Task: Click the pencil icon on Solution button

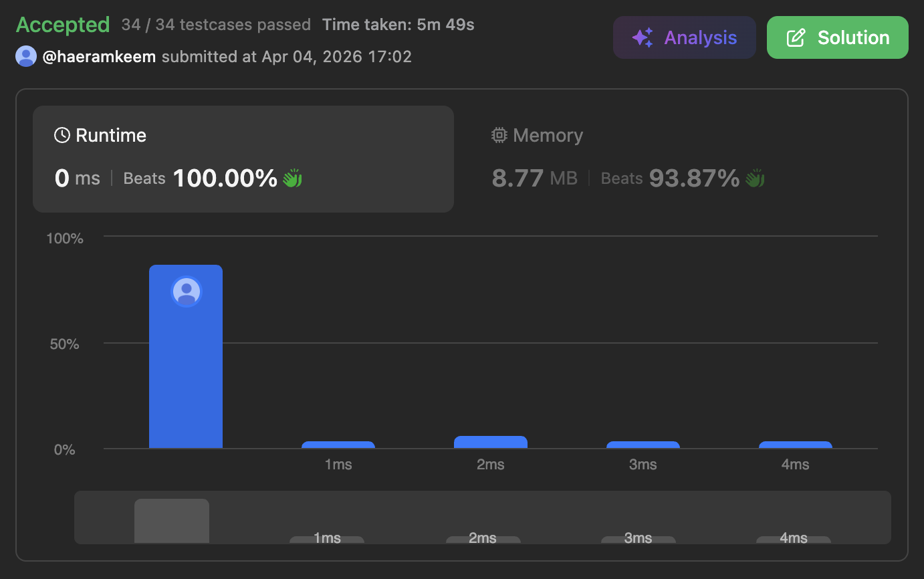Action: click(796, 38)
